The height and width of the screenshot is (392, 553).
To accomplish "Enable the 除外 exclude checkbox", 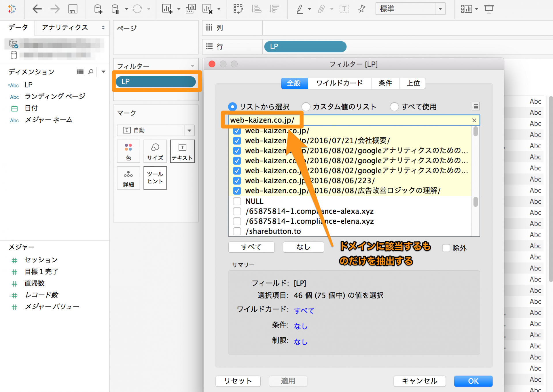I will point(446,248).
